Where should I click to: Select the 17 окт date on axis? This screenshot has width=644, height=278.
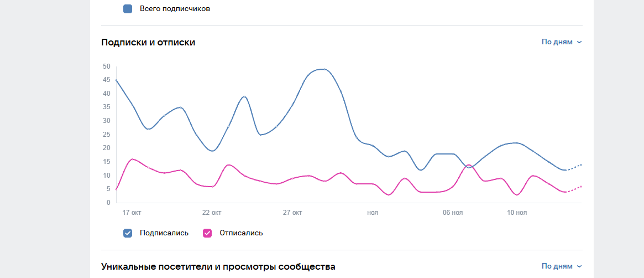tap(132, 213)
